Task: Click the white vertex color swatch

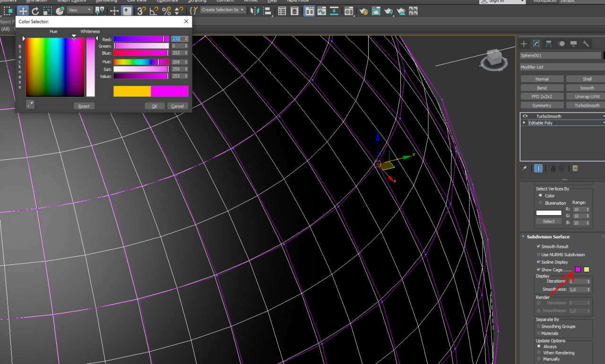Action: [x=549, y=213]
